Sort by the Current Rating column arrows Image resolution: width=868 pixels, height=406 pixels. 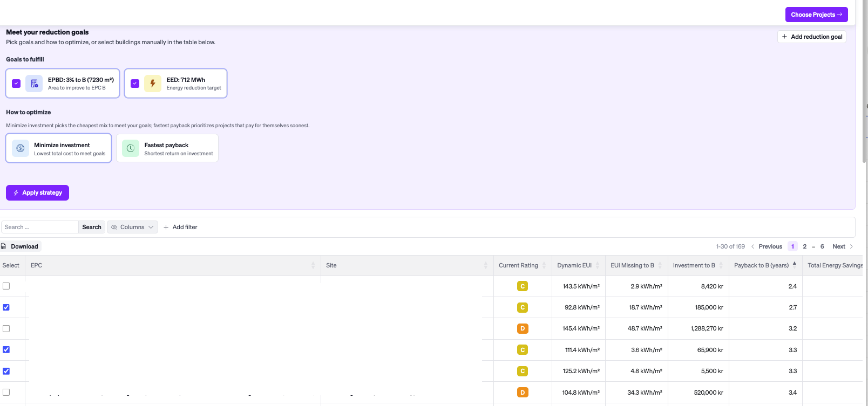pyautogui.click(x=544, y=265)
